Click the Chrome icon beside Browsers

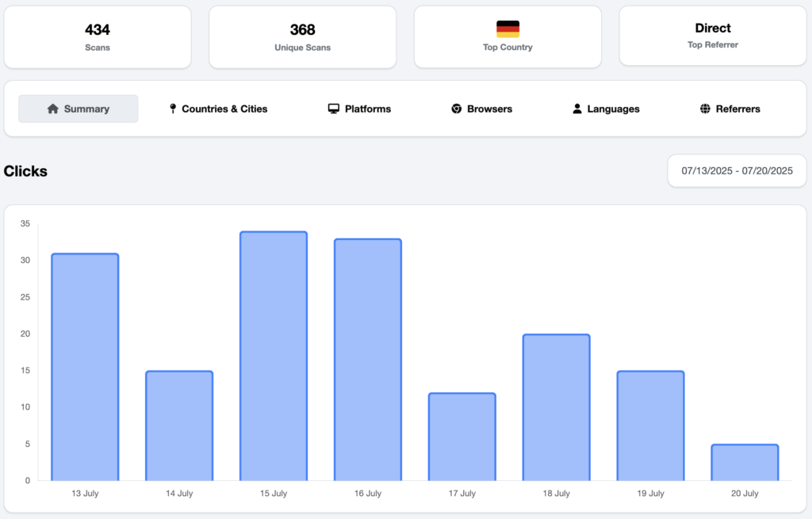tap(457, 109)
